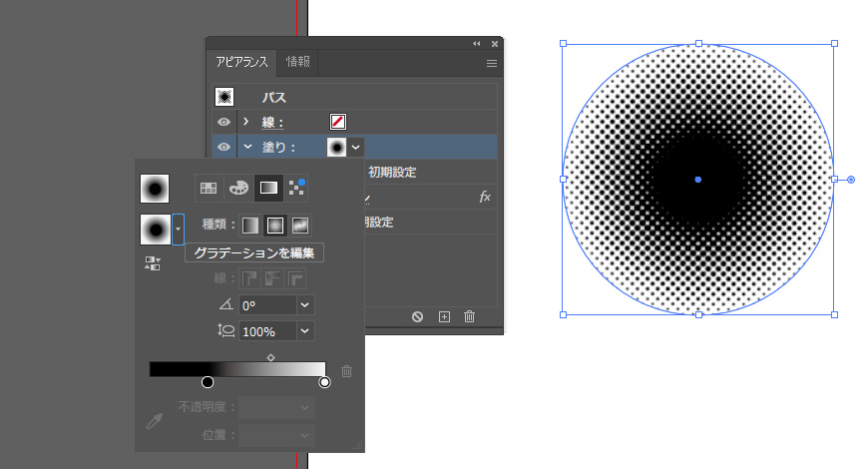Click the グラデーションを編集 button
This screenshot has height=469, width=868.
click(x=253, y=252)
